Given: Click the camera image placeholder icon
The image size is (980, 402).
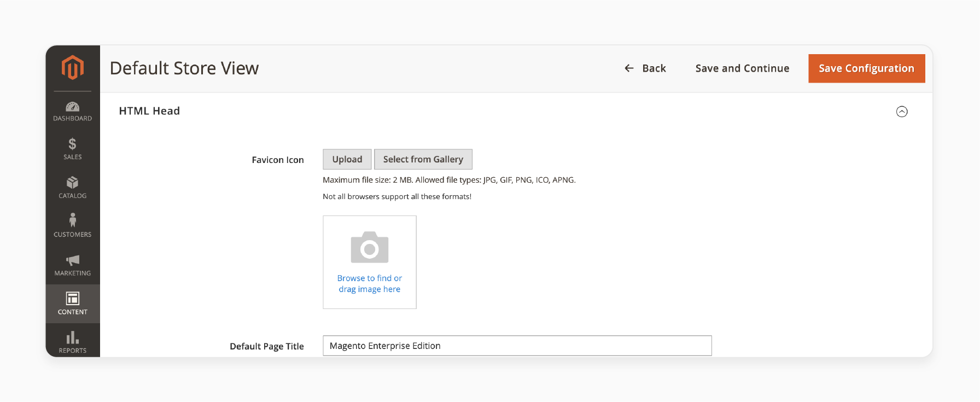Looking at the screenshot, I should (x=370, y=247).
